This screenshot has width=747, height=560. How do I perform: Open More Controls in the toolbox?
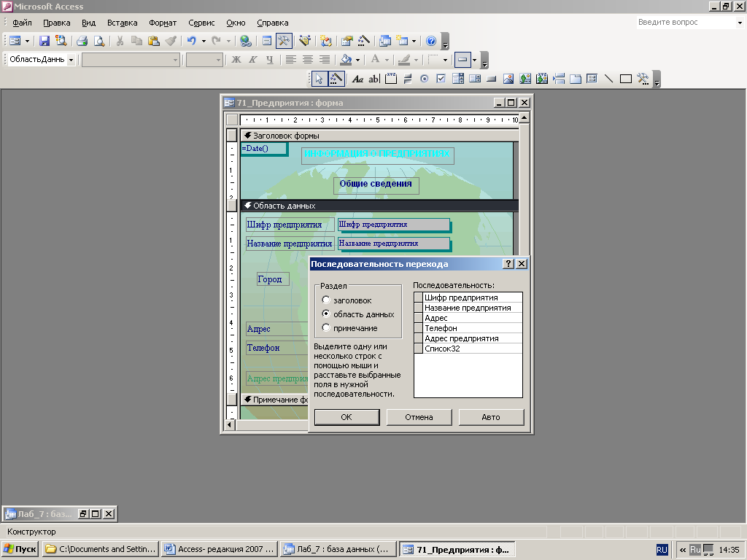[643, 79]
